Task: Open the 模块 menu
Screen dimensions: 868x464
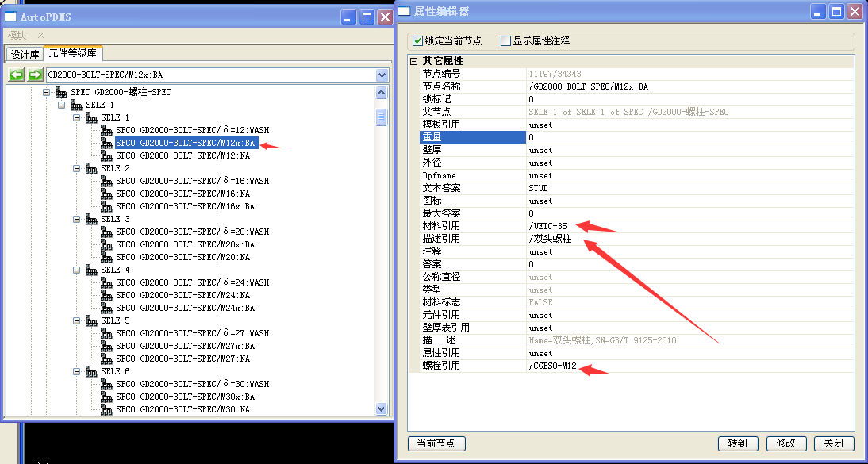Action: [x=17, y=35]
